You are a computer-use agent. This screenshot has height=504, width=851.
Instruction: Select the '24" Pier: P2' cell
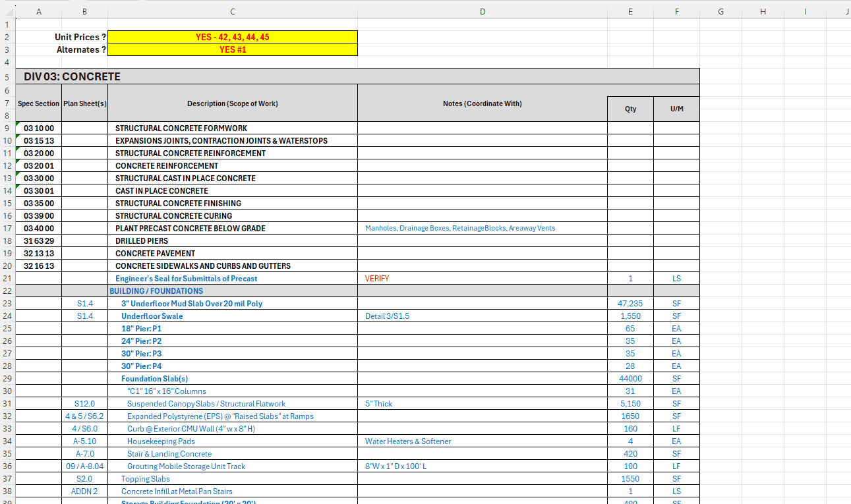click(x=233, y=341)
